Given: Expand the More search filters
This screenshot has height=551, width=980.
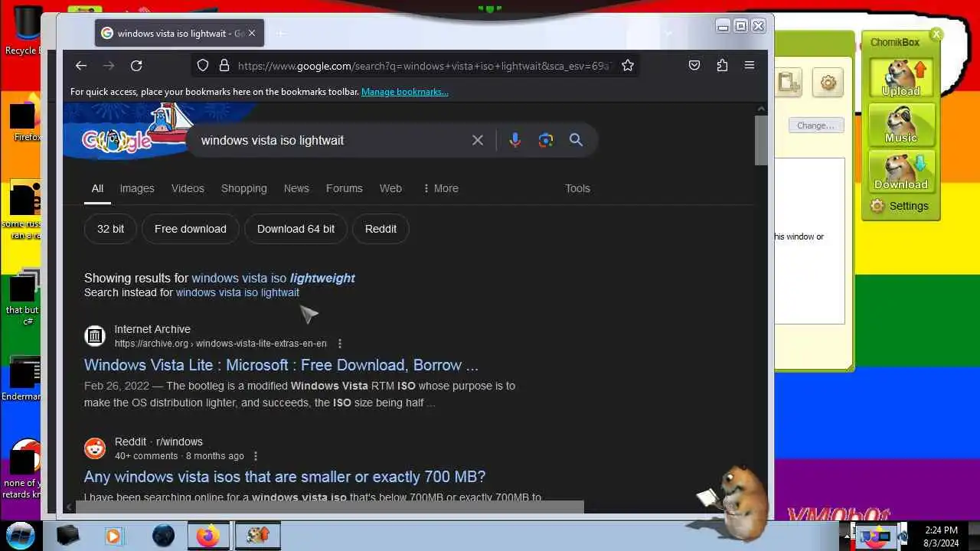Looking at the screenshot, I should point(440,188).
